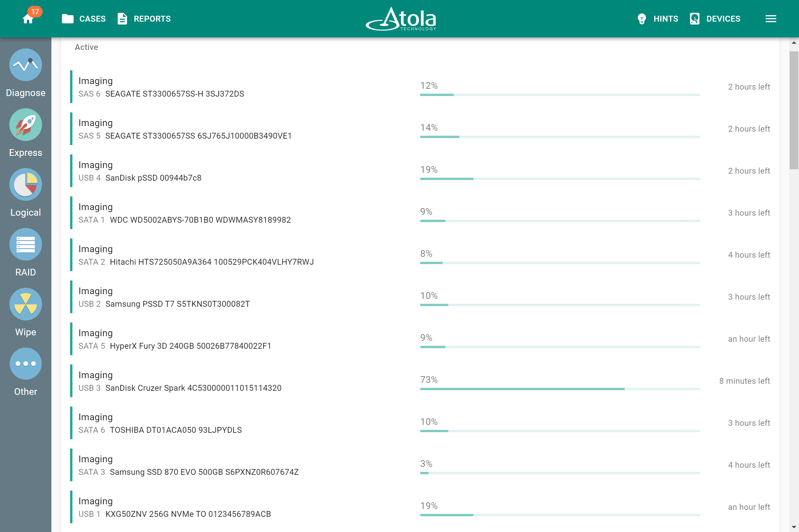Viewport: 799px width, 532px height.
Task: Click '4 hours left' for Hitachi drive
Action: [x=749, y=255]
